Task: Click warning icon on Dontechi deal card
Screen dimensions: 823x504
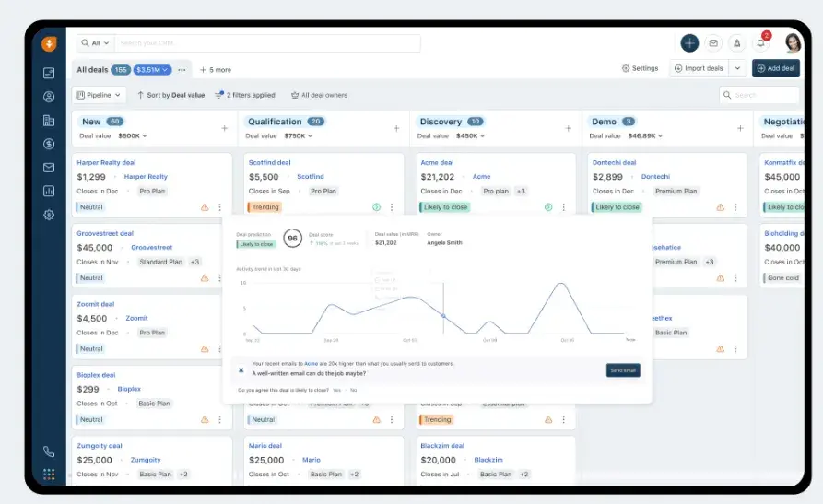Action: click(720, 207)
